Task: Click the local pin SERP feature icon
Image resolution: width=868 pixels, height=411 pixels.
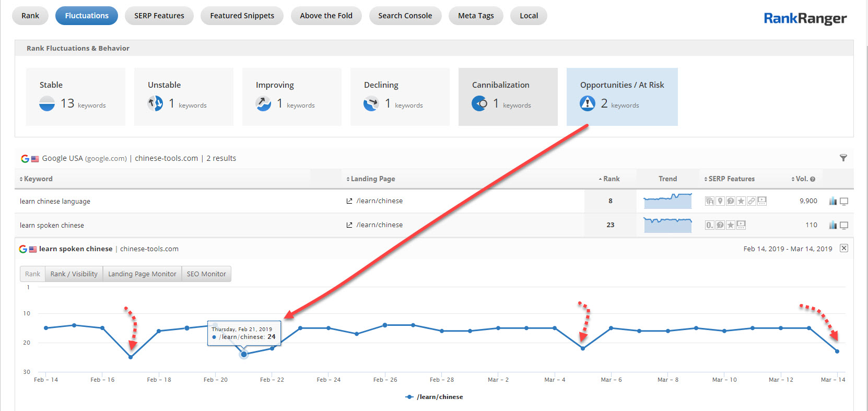Action: click(x=720, y=201)
